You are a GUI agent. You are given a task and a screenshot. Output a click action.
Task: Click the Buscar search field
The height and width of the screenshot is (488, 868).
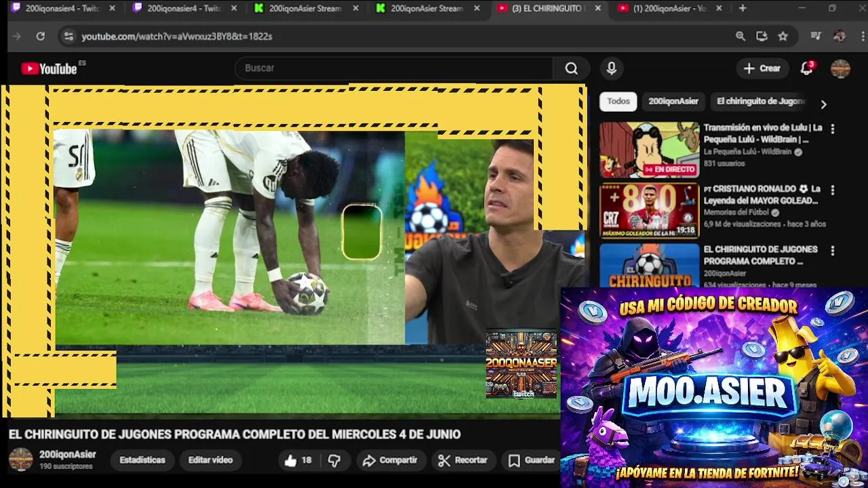[x=393, y=68]
